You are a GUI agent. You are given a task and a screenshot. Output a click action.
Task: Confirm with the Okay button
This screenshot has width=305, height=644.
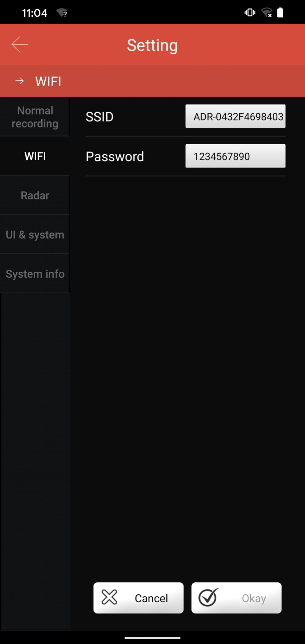(236, 598)
